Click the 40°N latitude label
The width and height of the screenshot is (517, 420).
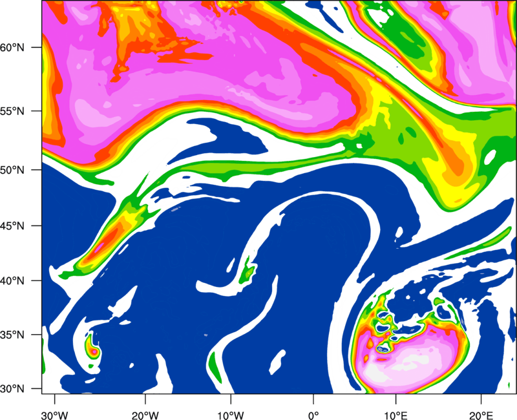click(12, 281)
